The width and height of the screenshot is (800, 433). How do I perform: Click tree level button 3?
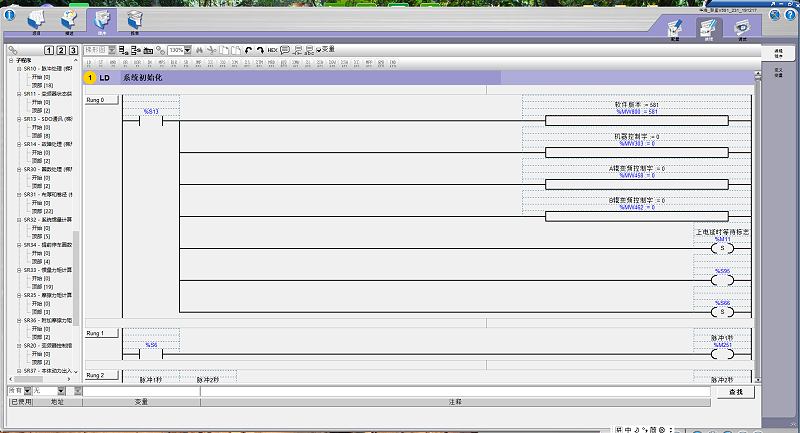(x=73, y=50)
